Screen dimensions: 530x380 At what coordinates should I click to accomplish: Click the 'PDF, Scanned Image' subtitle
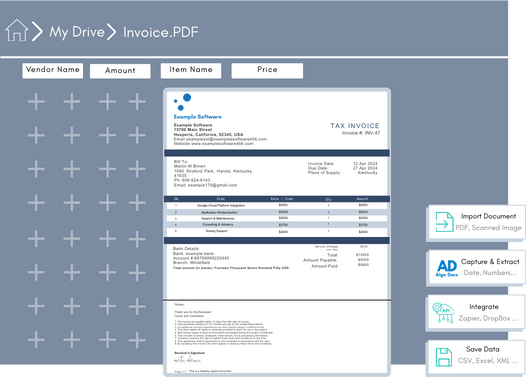pyautogui.click(x=488, y=228)
